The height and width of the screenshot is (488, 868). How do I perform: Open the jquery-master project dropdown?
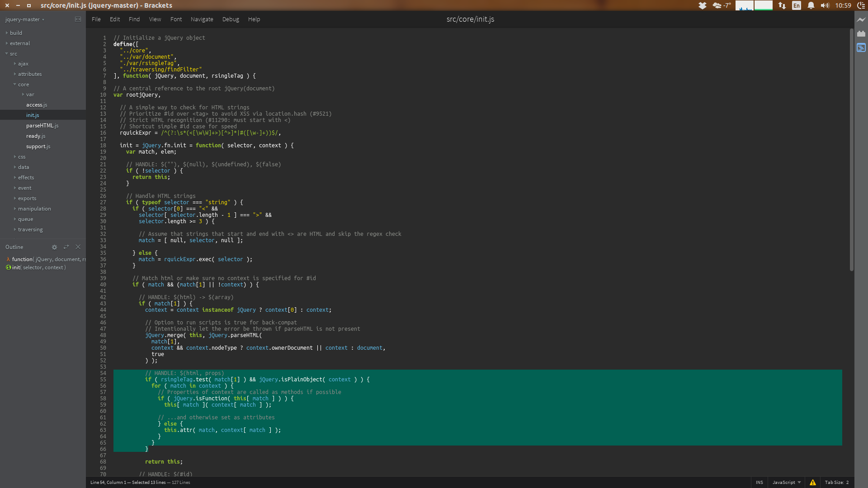coord(24,19)
